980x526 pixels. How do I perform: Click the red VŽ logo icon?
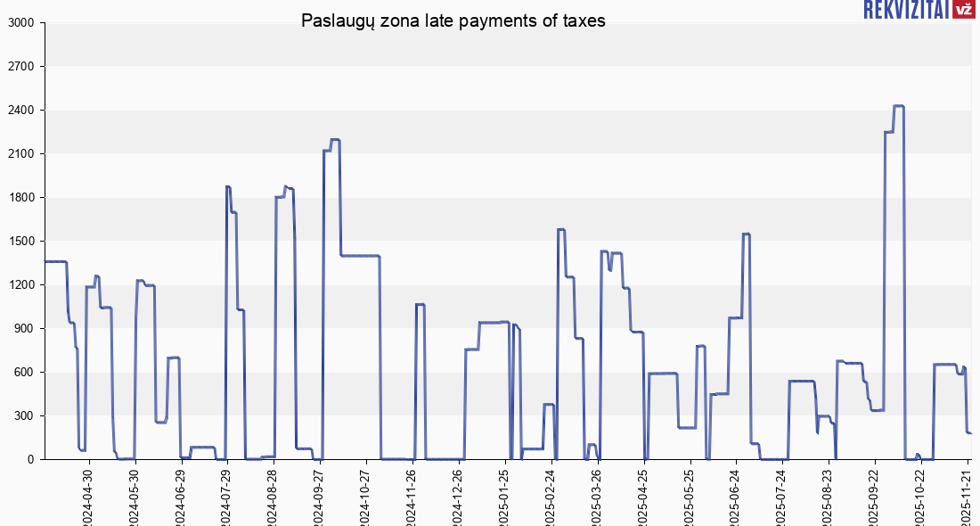coord(962,10)
